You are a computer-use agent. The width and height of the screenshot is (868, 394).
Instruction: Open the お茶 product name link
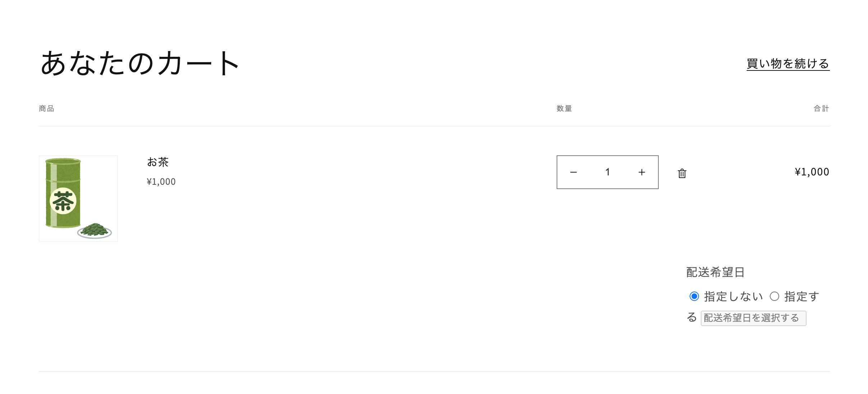(x=158, y=162)
